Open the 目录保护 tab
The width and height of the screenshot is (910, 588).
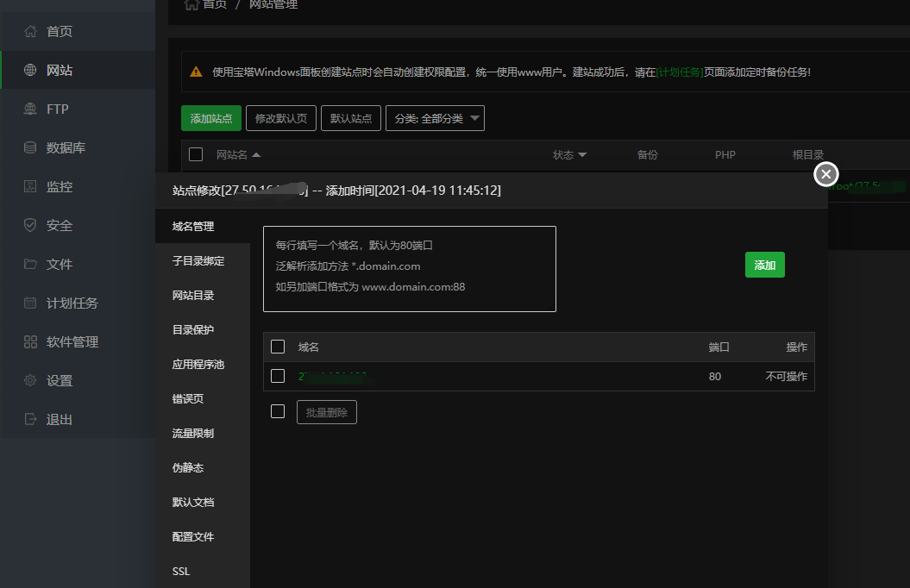(x=203, y=330)
